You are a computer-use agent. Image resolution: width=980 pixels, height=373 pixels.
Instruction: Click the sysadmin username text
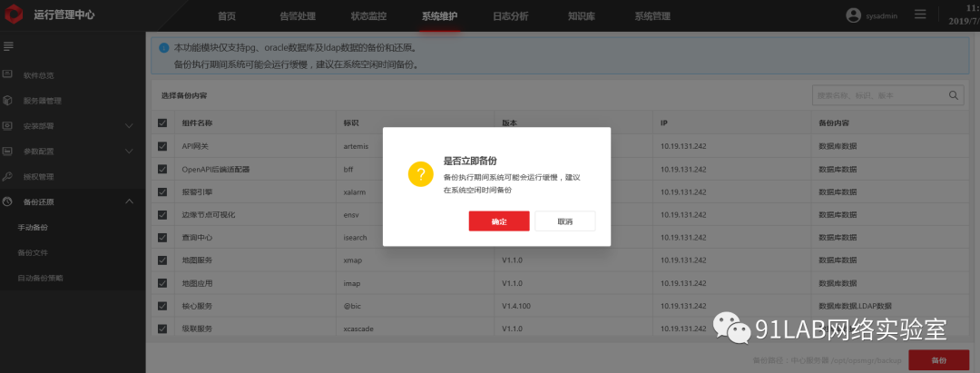(882, 16)
